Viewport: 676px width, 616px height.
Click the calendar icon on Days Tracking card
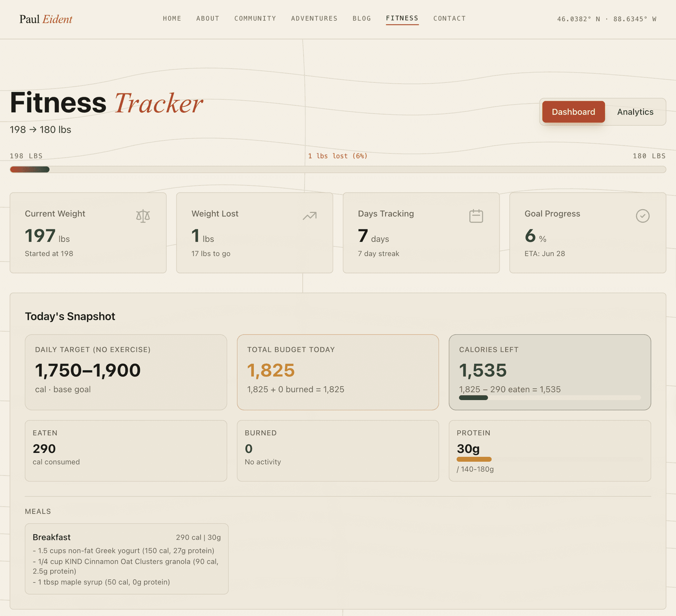coord(476,216)
